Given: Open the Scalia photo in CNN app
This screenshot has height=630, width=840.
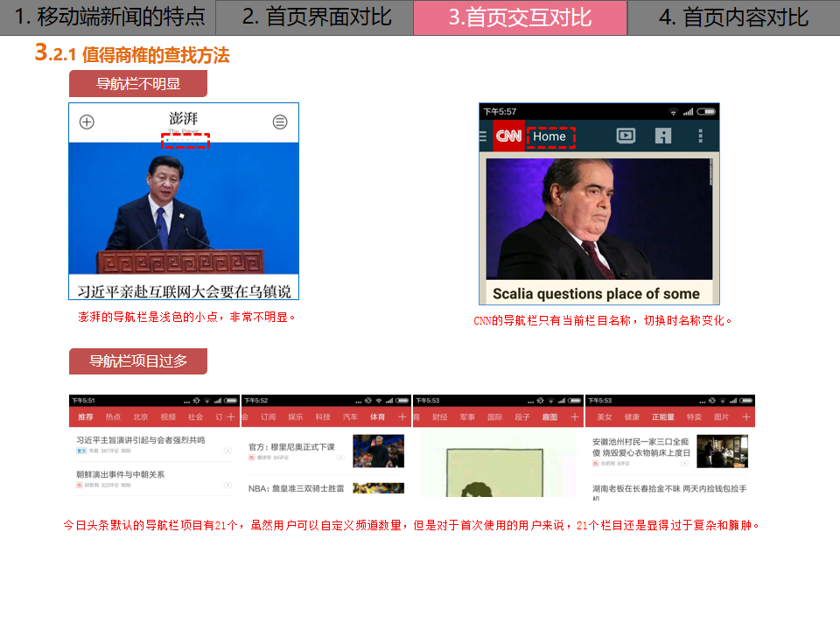Looking at the screenshot, I should (x=598, y=219).
